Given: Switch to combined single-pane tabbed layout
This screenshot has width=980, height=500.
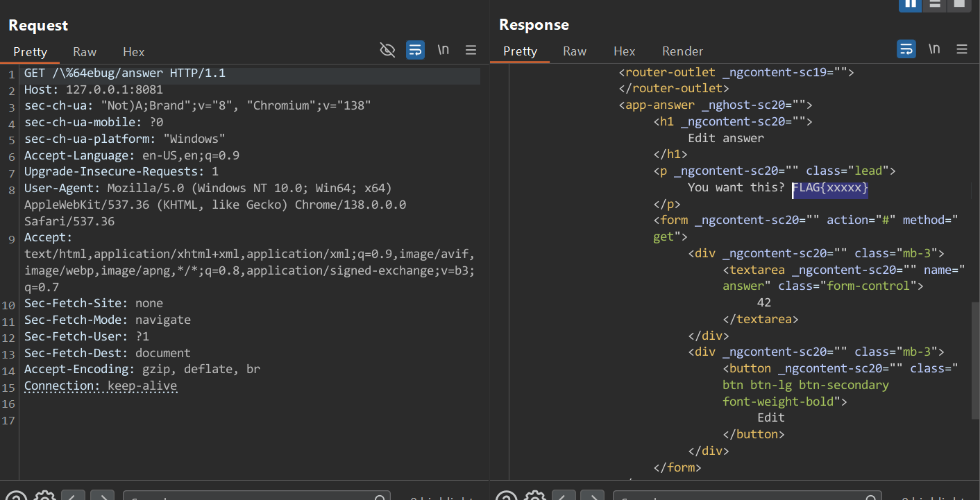Looking at the screenshot, I should (958, 3).
